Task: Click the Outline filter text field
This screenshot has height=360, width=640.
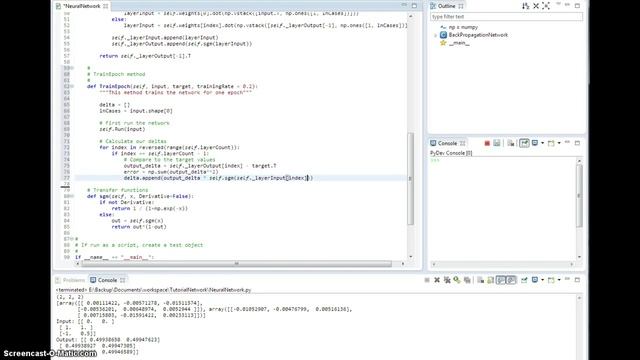Action: click(506, 17)
